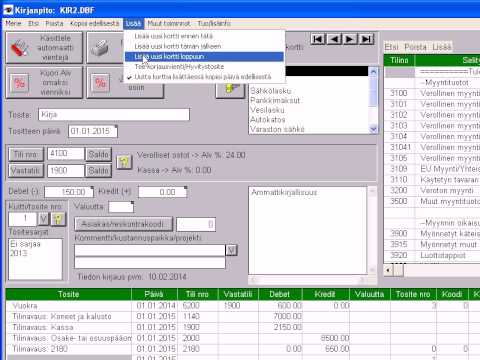The width and height of the screenshot is (480, 360).
Task: Open Kopioi edellisestä menu
Action: (x=94, y=23)
